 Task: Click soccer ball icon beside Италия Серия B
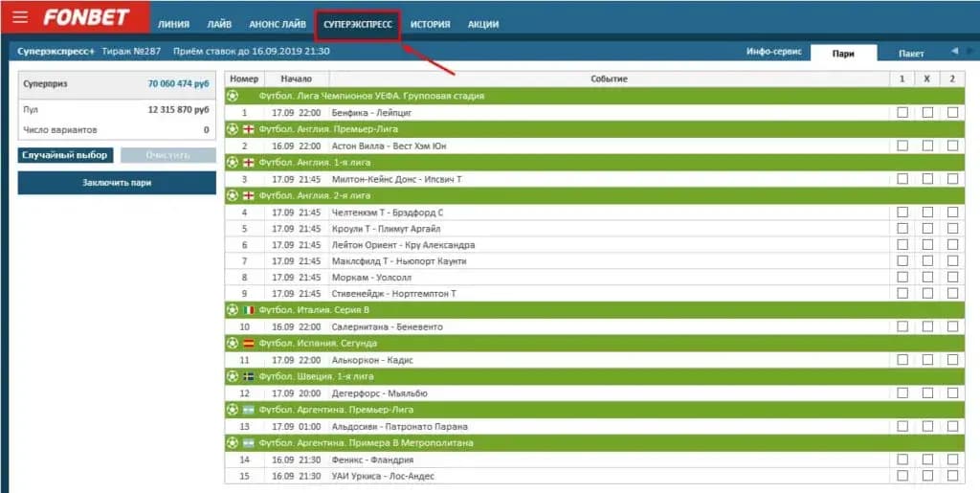coord(233,310)
